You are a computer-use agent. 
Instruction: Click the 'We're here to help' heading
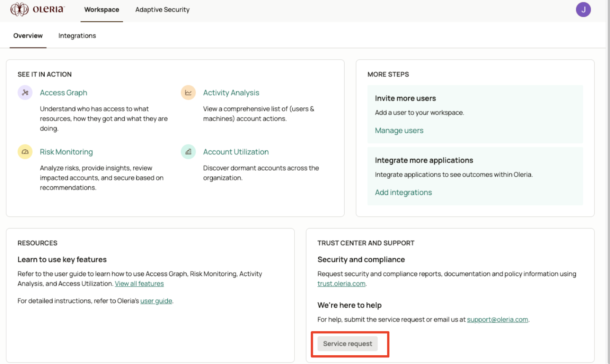pos(350,305)
